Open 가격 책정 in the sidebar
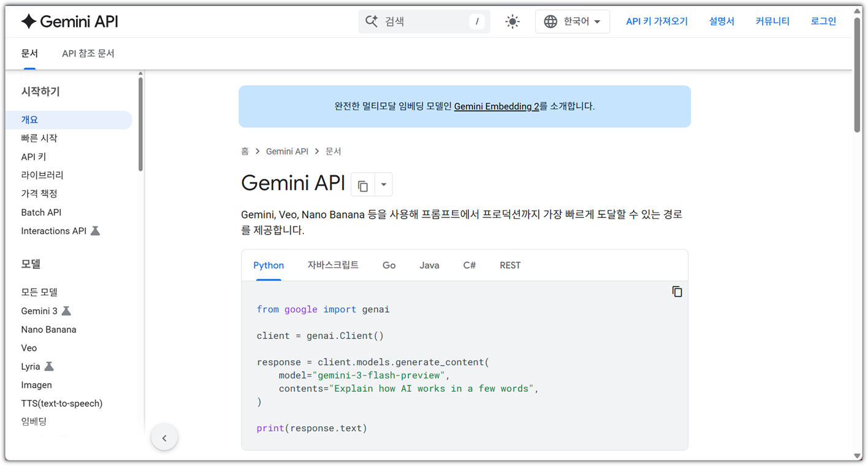The width and height of the screenshot is (868, 466). [x=39, y=194]
